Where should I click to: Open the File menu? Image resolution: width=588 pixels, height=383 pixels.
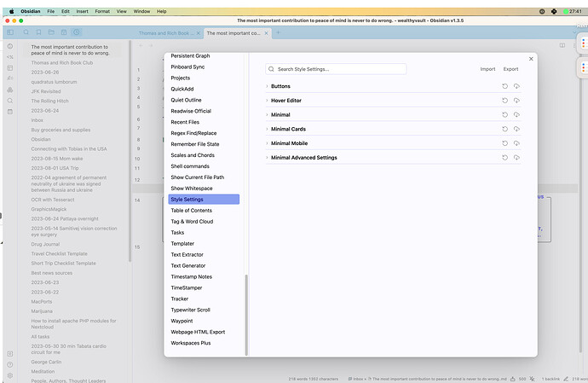tap(50, 11)
